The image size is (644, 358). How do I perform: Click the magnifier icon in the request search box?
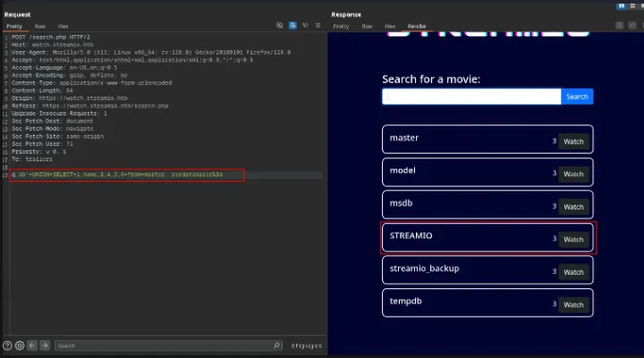(276, 345)
